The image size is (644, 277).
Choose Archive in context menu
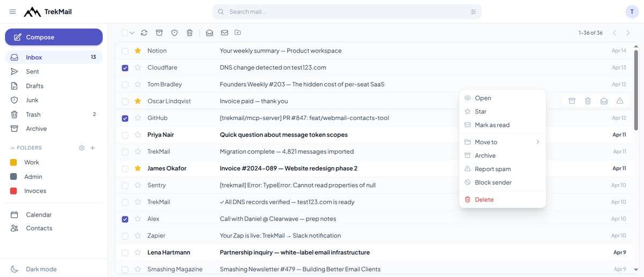tap(502, 155)
